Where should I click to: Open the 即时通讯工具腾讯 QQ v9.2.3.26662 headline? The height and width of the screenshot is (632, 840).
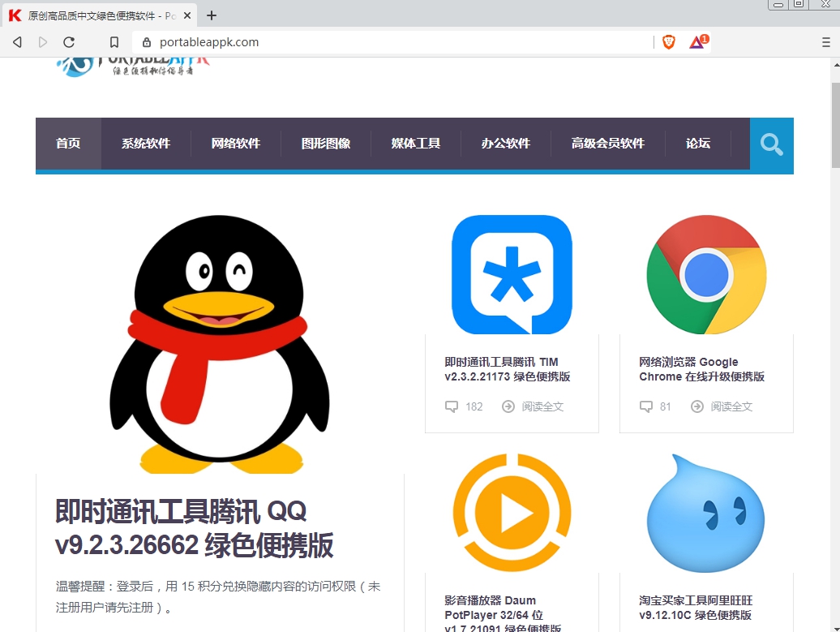pos(194,528)
